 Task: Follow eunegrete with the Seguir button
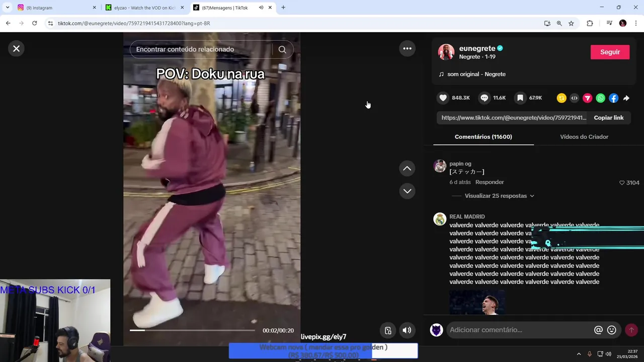(610, 52)
